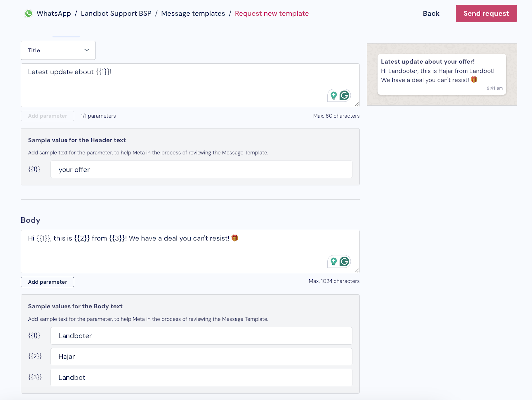Click 'Sample value for the Header text' heading
Viewport: 532px width, 400px height.
[x=77, y=140]
